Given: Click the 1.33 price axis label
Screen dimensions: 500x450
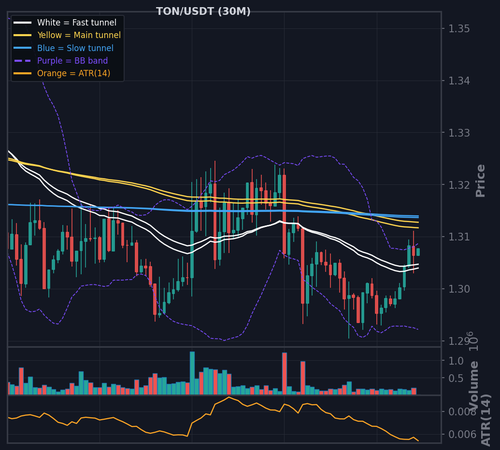Looking at the screenshot, I should (459, 133).
